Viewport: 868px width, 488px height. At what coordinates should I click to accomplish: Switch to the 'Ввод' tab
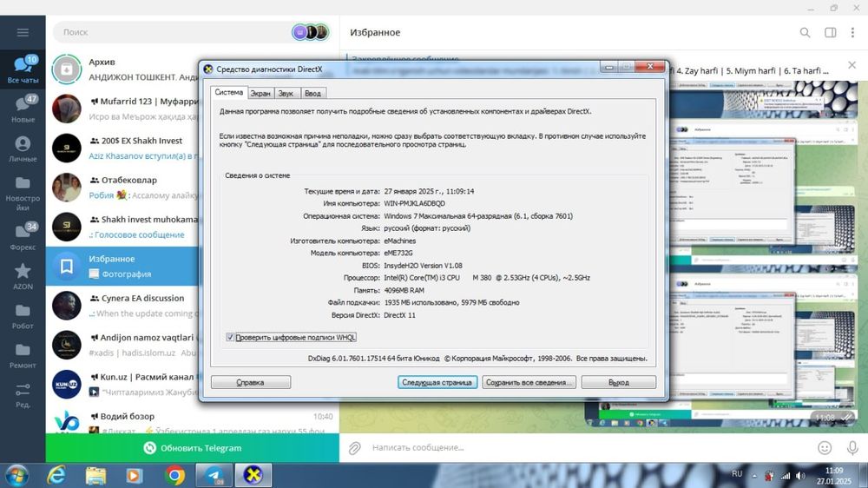tap(312, 93)
